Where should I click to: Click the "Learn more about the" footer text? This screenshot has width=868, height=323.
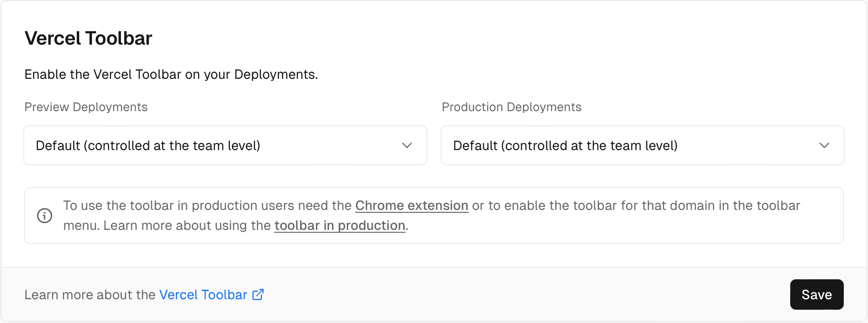pyautogui.click(x=90, y=295)
